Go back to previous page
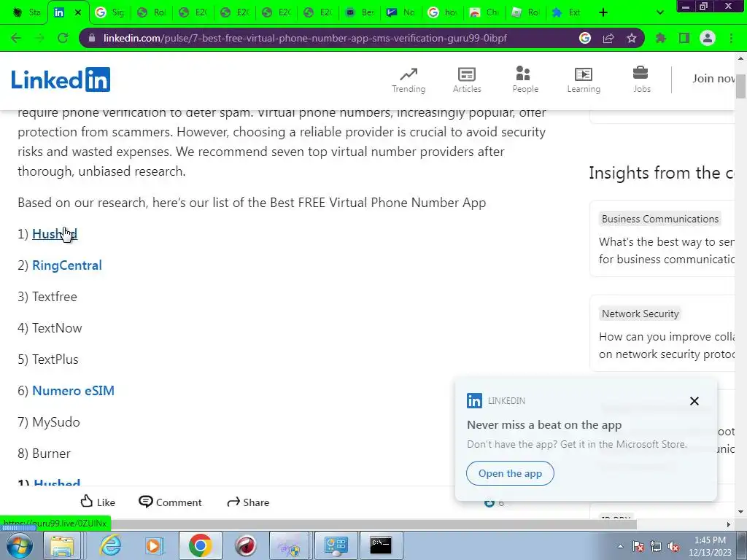Image resolution: width=747 pixels, height=560 pixels. tap(16, 38)
